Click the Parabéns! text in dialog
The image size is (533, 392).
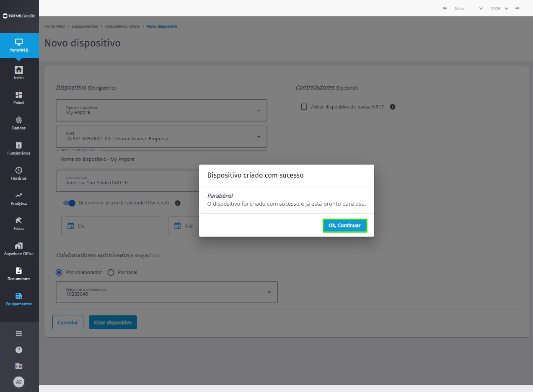point(220,196)
